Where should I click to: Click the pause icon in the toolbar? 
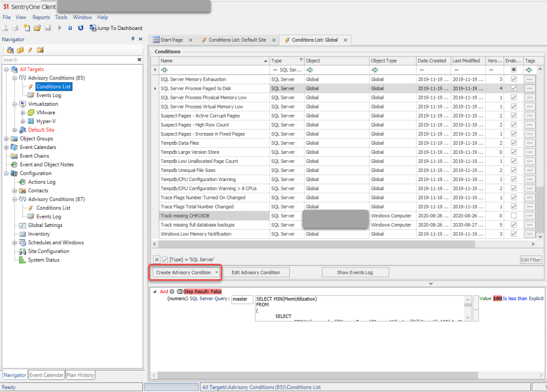coord(70,28)
